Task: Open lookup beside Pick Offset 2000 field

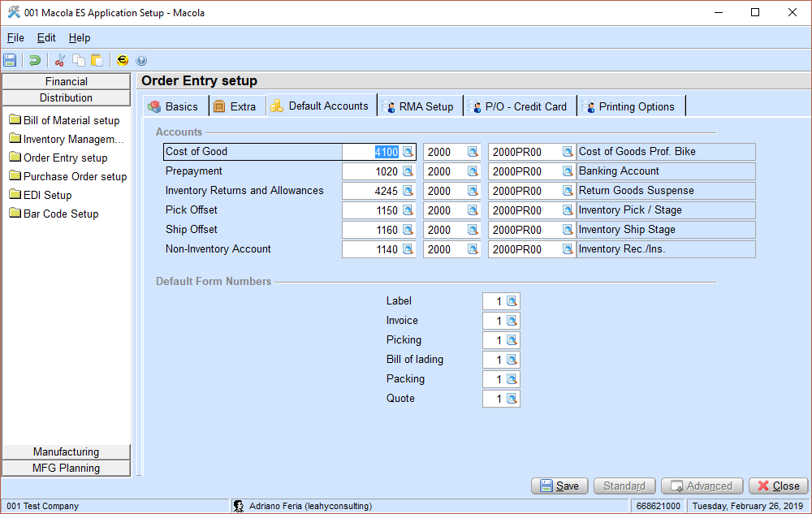Action: 473,210
